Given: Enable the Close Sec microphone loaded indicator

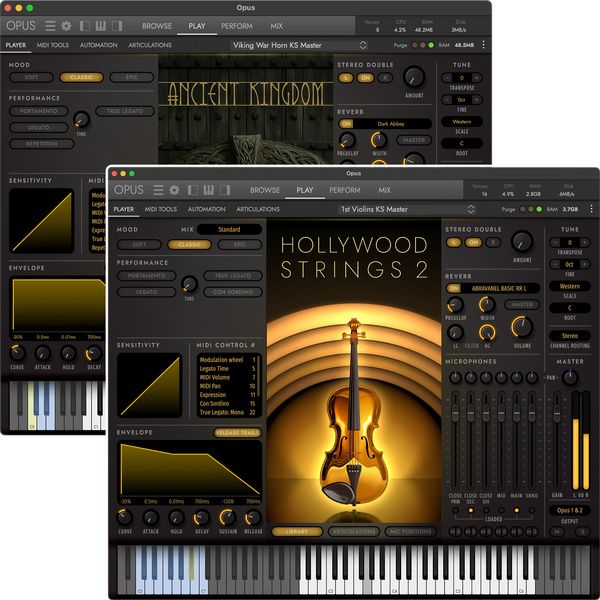Looking at the screenshot, I should [x=471, y=510].
